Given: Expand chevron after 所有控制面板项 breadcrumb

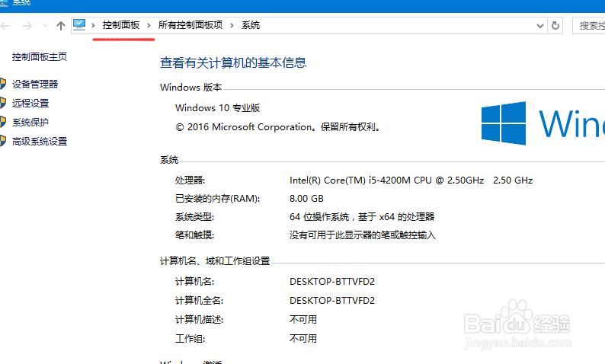Looking at the screenshot, I should 232,25.
